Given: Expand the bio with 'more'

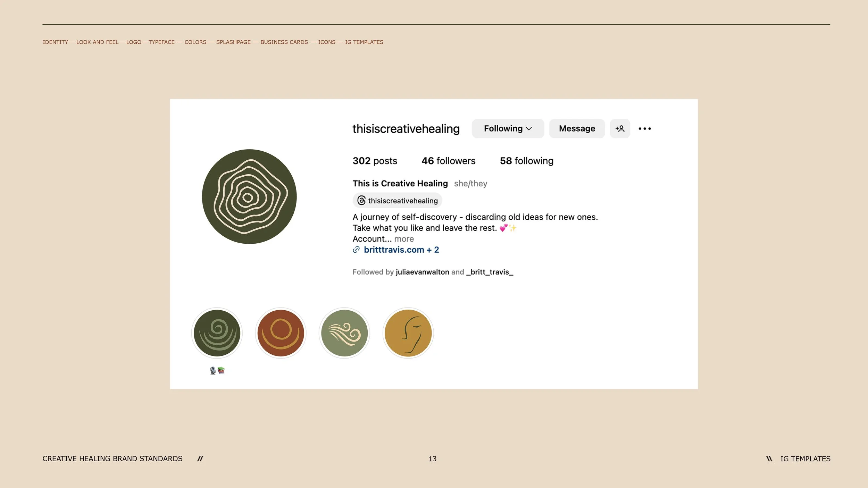Looking at the screenshot, I should coord(404,239).
